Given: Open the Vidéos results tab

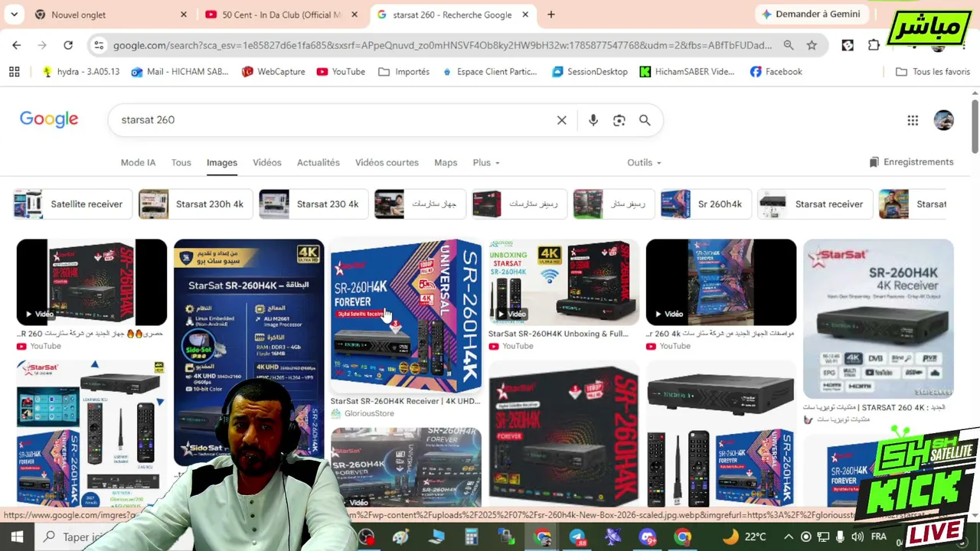Looking at the screenshot, I should coord(267,162).
